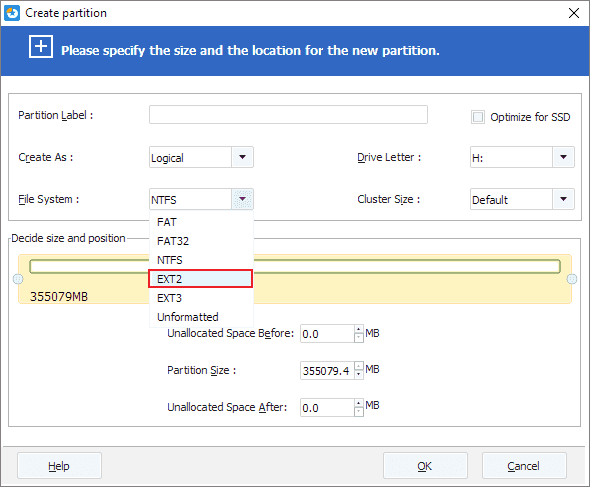Click the Partition Size value field
The image size is (590, 487).
point(327,371)
